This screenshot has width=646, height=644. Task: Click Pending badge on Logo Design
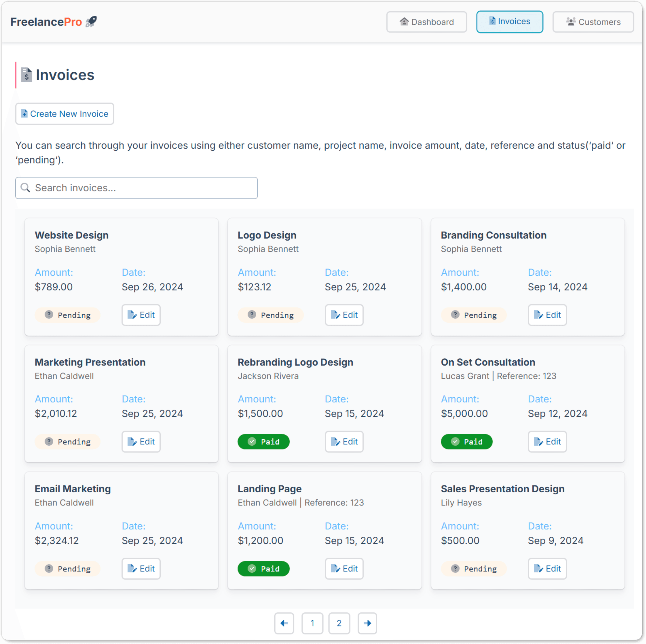[x=271, y=315]
